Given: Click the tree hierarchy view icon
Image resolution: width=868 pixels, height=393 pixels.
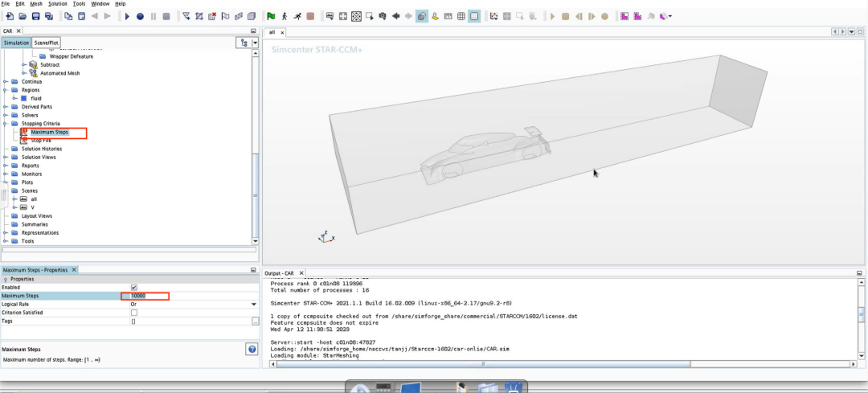Looking at the screenshot, I should tap(244, 43).
